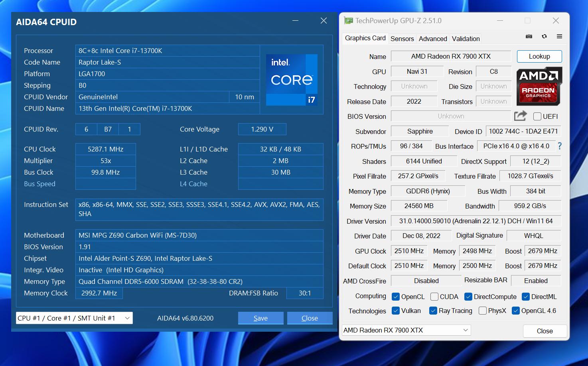
Task: Open the GPU selection dropdown
Action: point(406,330)
